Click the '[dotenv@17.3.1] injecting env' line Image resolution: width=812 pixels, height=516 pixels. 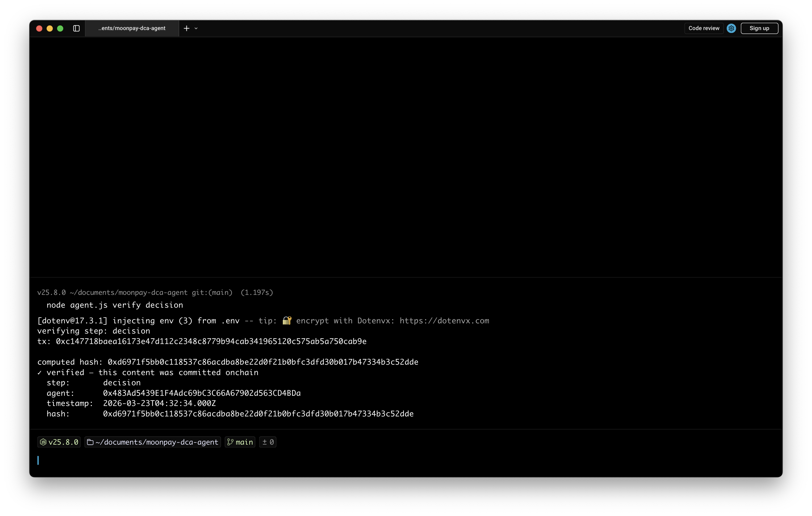(263, 320)
